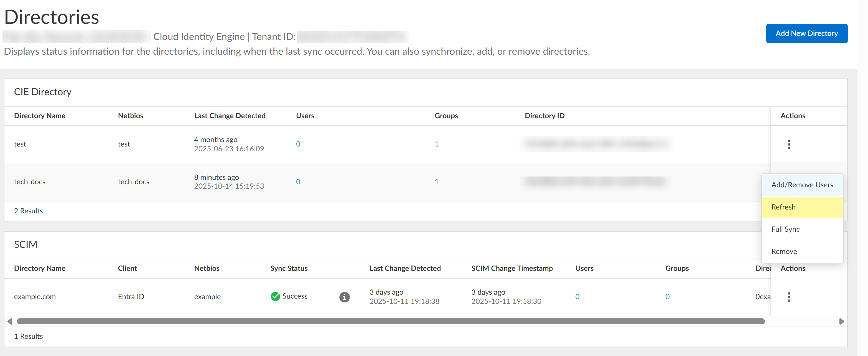The width and height of the screenshot is (868, 356).
Task: Open Groups count link for test directory
Action: pos(436,144)
